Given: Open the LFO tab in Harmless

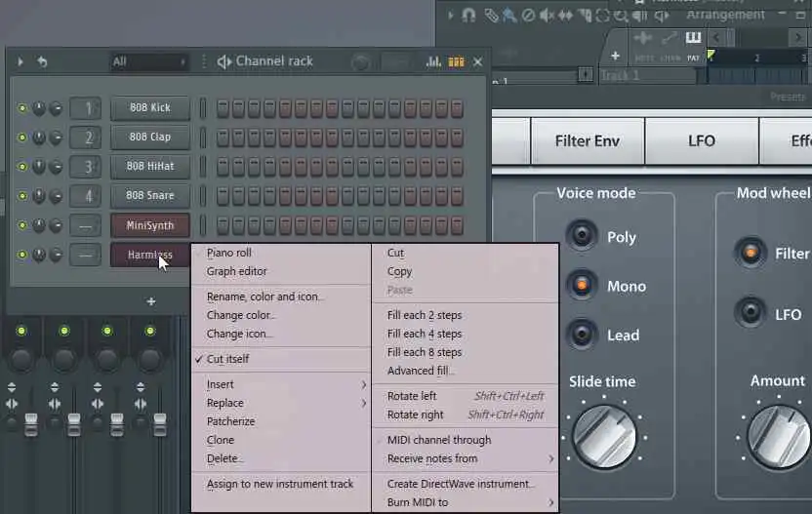Looking at the screenshot, I should click(x=702, y=140).
